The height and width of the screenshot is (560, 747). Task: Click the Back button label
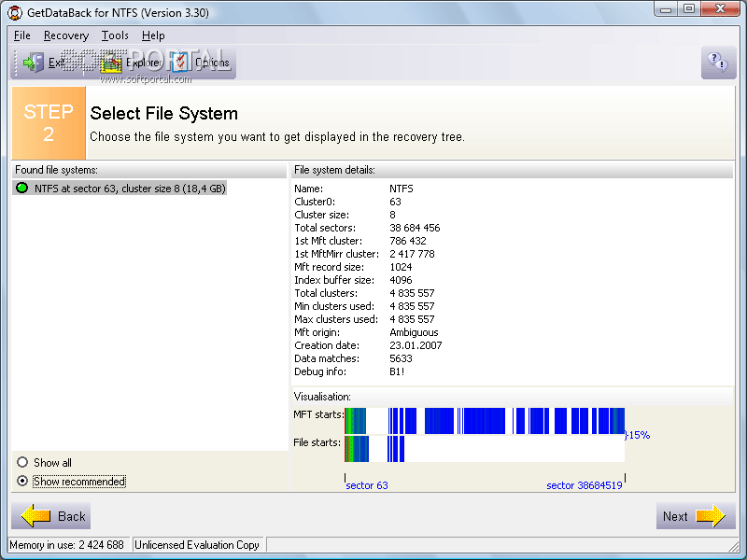point(72,516)
